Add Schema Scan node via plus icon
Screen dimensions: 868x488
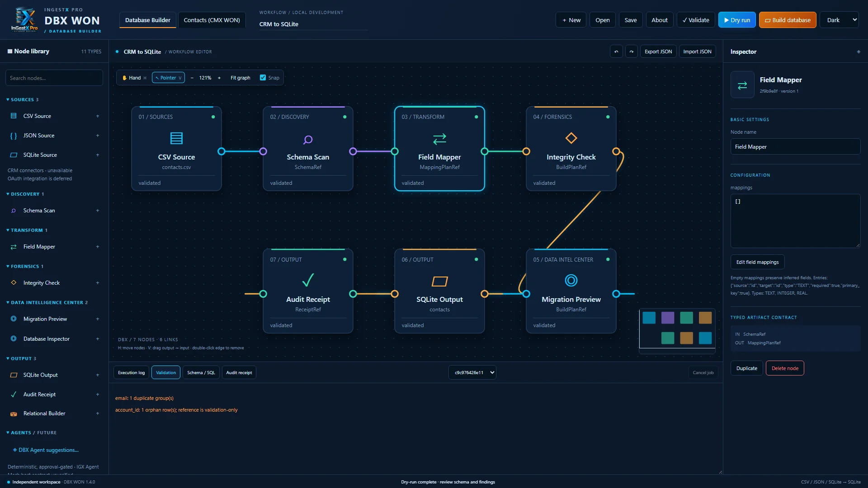(x=97, y=211)
